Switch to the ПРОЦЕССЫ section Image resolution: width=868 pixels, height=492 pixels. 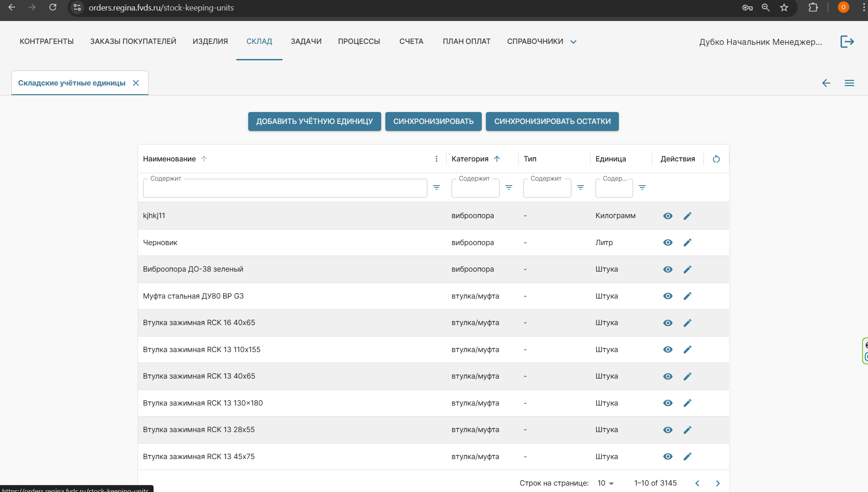[x=359, y=42]
